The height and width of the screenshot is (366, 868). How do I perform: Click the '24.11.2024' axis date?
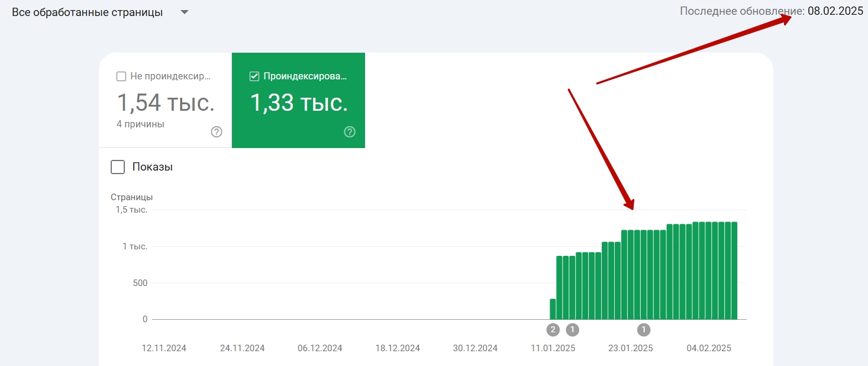pos(242,348)
